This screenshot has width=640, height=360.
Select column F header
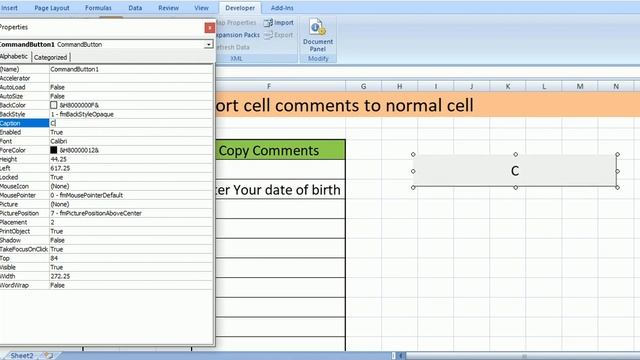(269, 86)
